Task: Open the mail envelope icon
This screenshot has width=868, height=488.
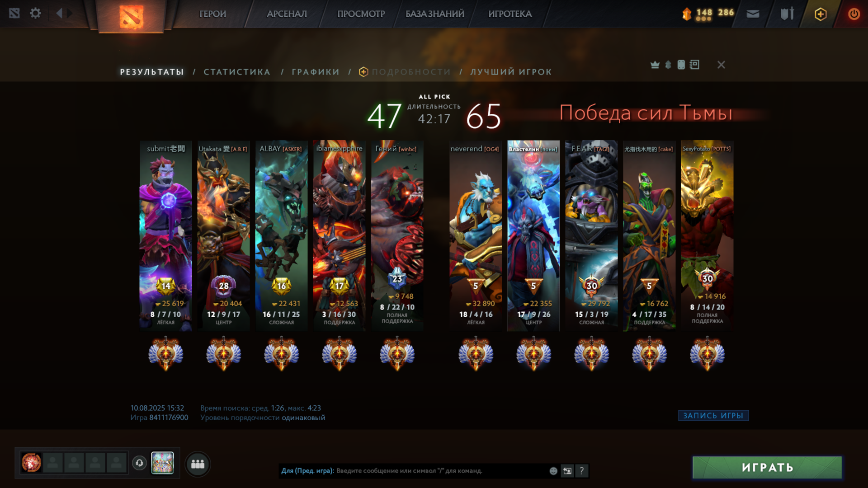Action: click(x=753, y=14)
